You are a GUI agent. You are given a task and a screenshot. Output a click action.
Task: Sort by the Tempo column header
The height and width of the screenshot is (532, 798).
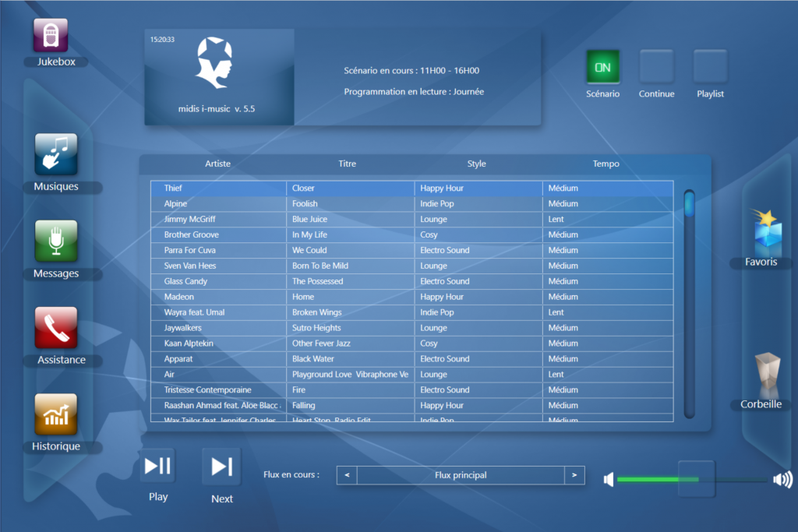coord(606,164)
